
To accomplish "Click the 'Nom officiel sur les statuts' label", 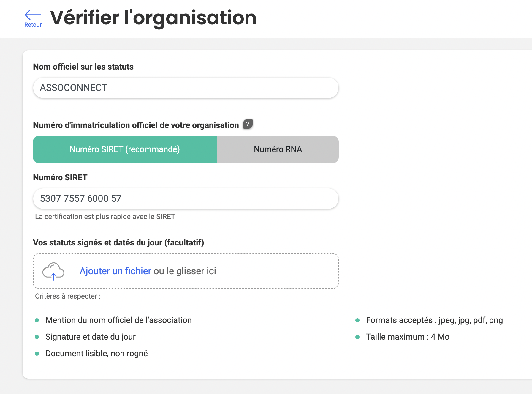I will tap(83, 67).
